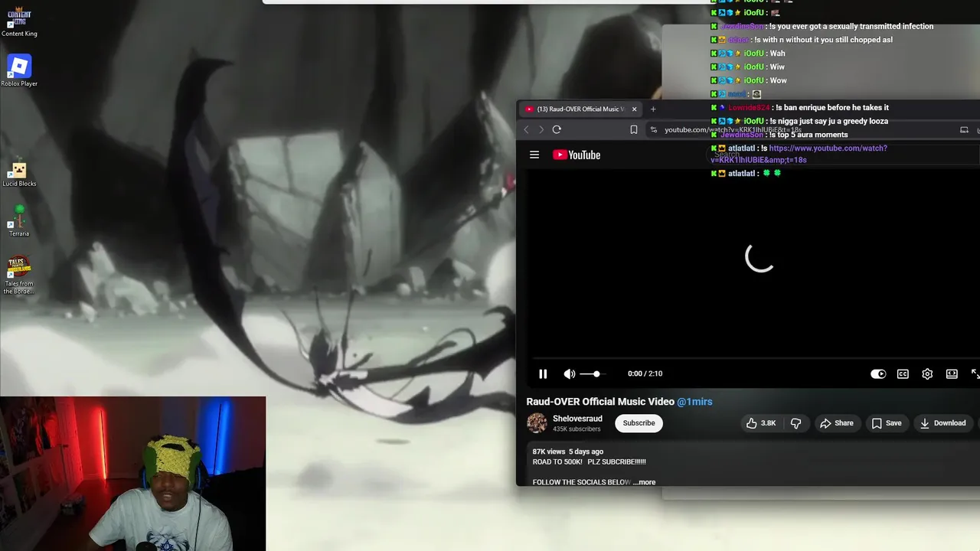Click the browser address bar URL
Image resolution: width=980 pixels, height=551 pixels.
coord(733,129)
